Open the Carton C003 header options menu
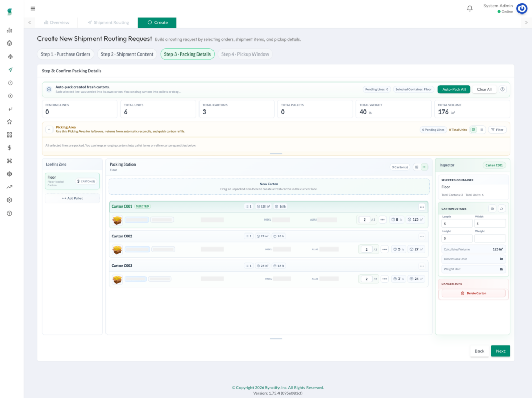 point(422,266)
